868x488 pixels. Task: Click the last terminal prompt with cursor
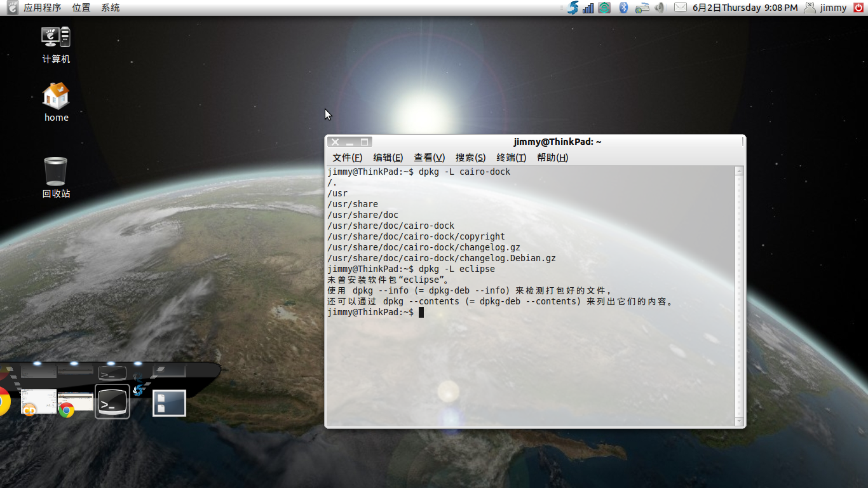(x=375, y=312)
